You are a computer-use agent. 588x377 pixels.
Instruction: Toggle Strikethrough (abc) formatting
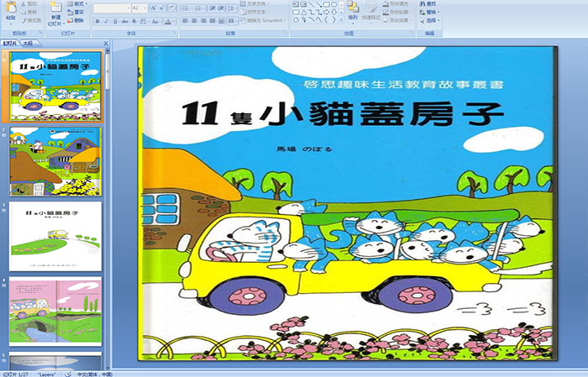pyautogui.click(x=124, y=21)
